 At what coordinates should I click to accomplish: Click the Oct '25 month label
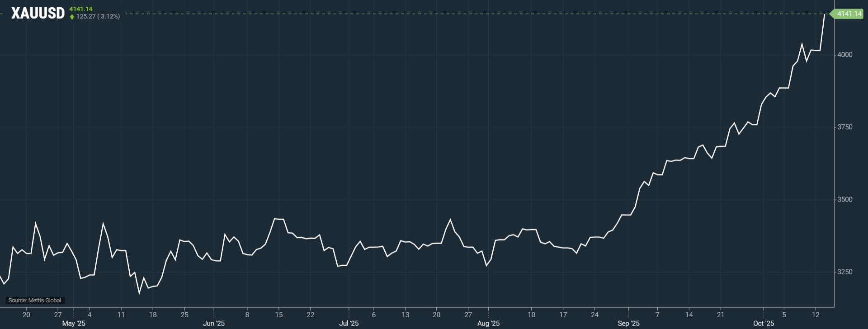click(x=764, y=324)
